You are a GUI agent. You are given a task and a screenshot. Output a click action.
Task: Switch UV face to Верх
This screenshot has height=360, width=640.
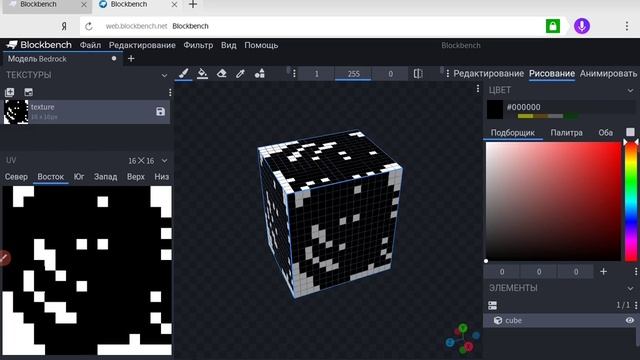click(136, 177)
